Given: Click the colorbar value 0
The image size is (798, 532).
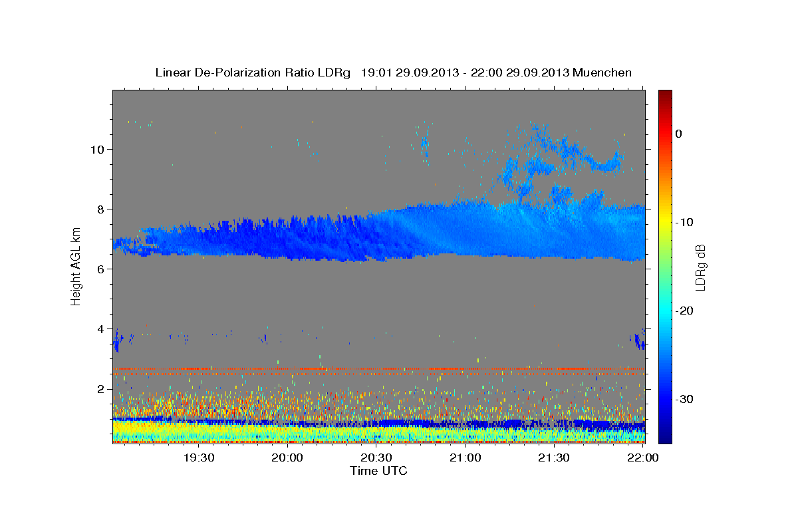Looking at the screenshot, I should click(678, 134).
